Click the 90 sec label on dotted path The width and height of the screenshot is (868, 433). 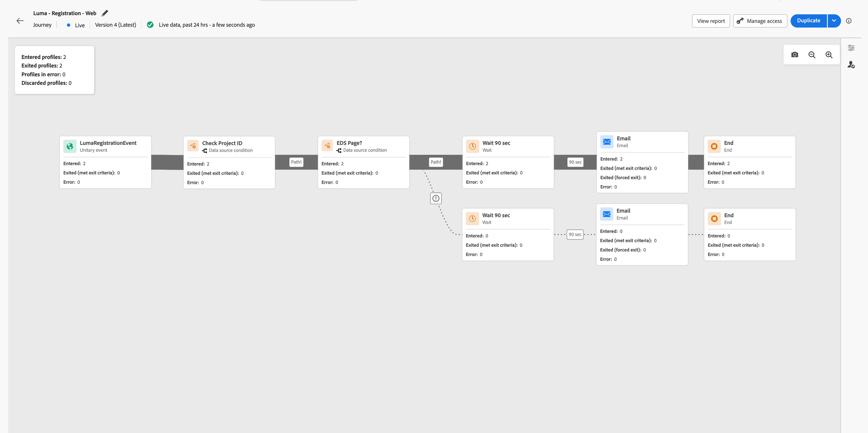click(x=575, y=234)
